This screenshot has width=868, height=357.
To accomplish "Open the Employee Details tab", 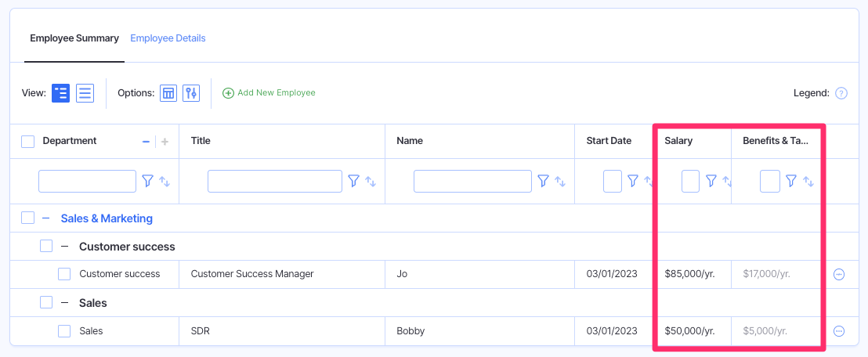I will point(168,38).
